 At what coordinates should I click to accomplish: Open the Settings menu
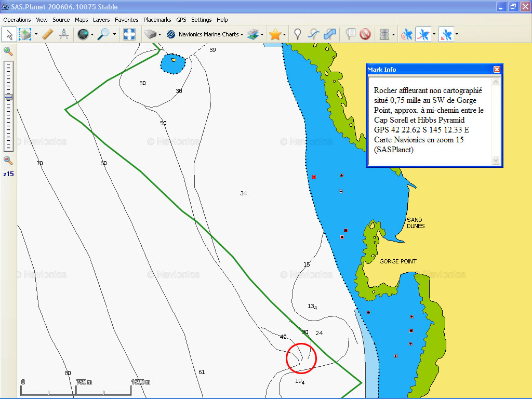coord(202,20)
